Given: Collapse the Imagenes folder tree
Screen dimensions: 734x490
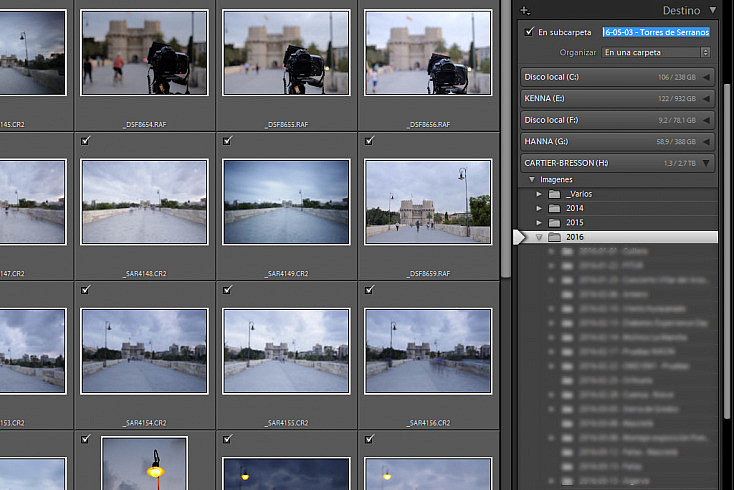Looking at the screenshot, I should (x=532, y=179).
